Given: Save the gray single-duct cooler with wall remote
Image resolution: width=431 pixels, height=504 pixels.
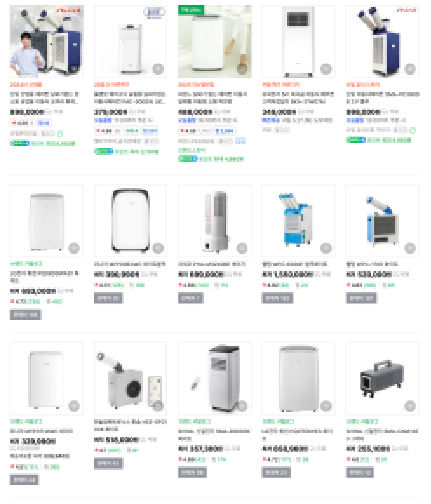Looking at the screenshot, I should pos(158,406).
